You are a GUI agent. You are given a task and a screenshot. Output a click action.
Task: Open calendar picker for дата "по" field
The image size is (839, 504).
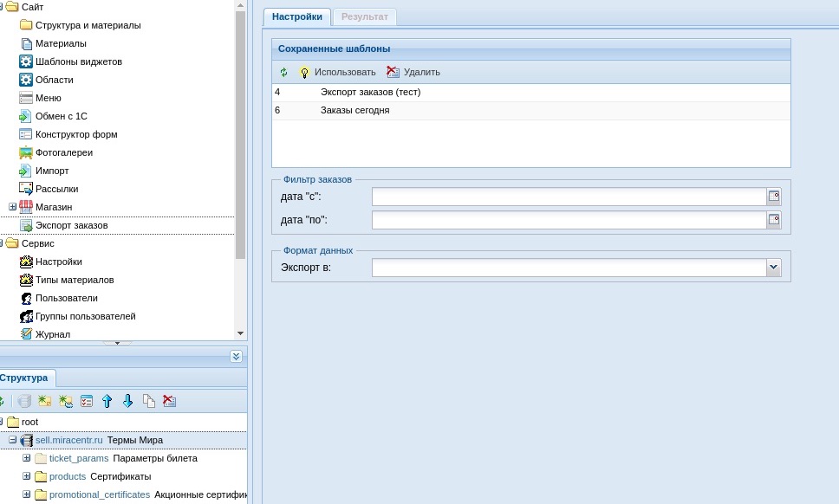pos(774,220)
